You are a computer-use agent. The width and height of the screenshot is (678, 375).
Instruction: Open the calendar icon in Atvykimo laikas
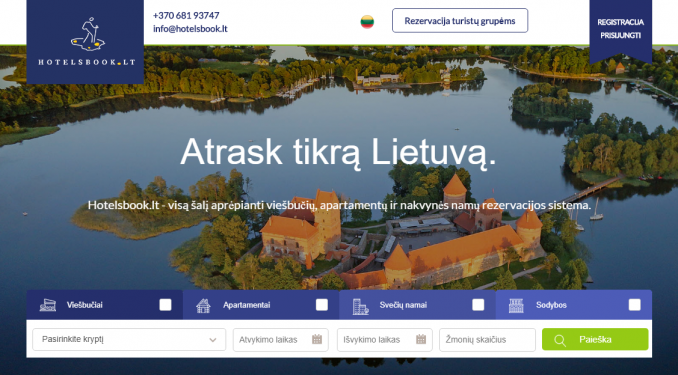(317, 339)
